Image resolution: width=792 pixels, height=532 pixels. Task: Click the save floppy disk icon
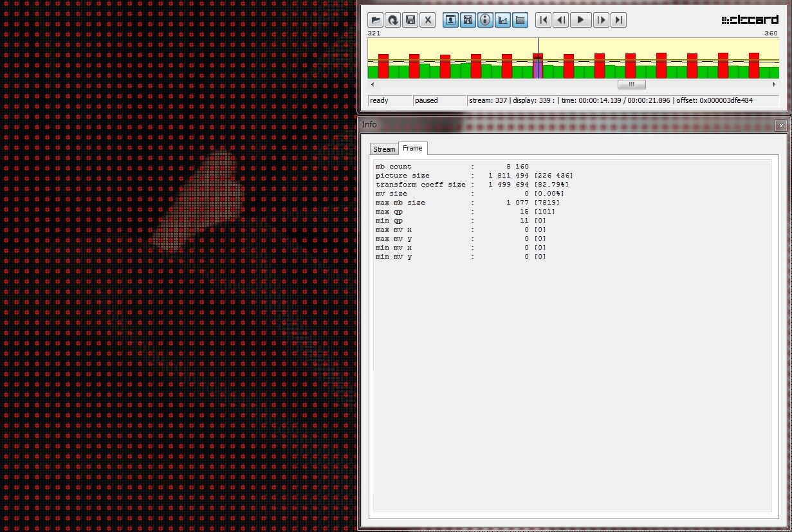tap(410, 20)
